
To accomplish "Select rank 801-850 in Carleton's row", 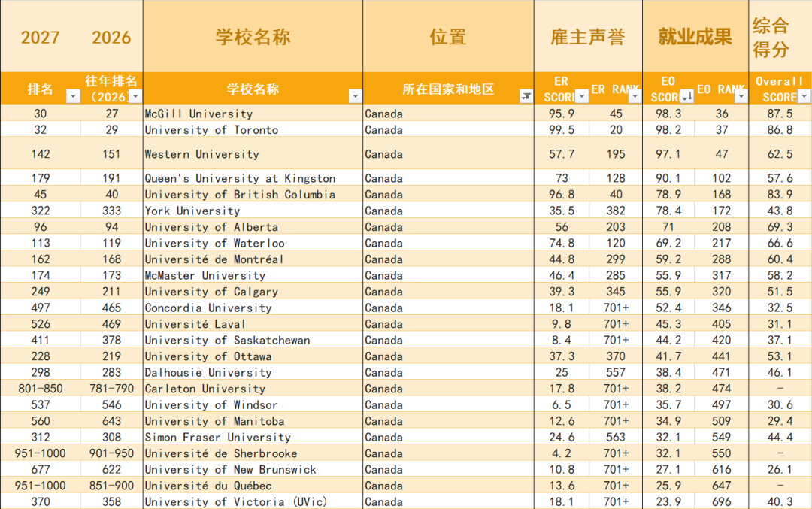I will point(41,389).
